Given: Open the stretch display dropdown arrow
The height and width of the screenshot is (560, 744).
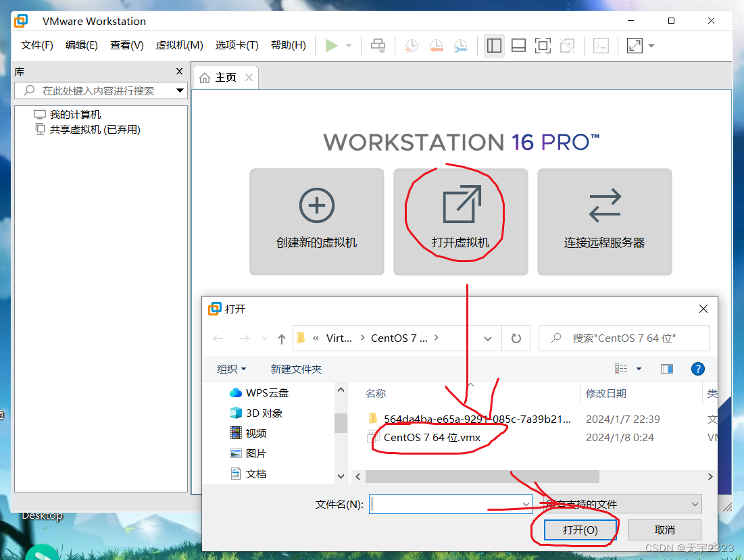Looking at the screenshot, I should click(x=651, y=46).
